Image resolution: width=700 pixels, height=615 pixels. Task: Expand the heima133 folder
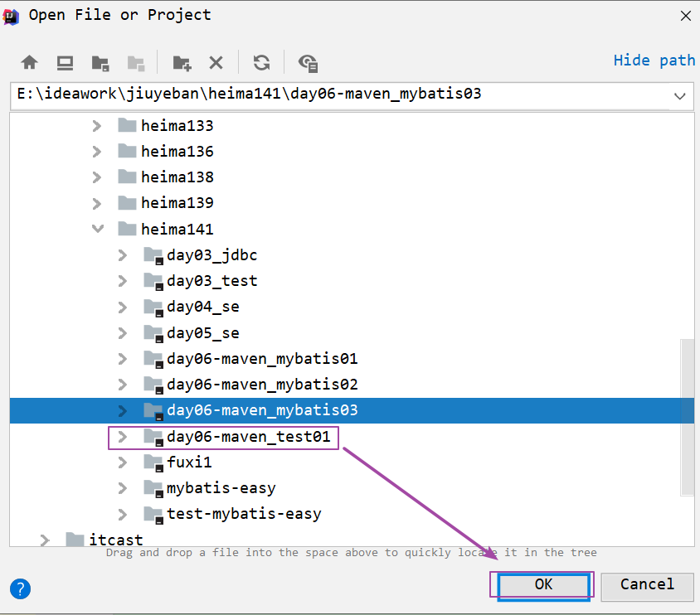[x=97, y=126]
